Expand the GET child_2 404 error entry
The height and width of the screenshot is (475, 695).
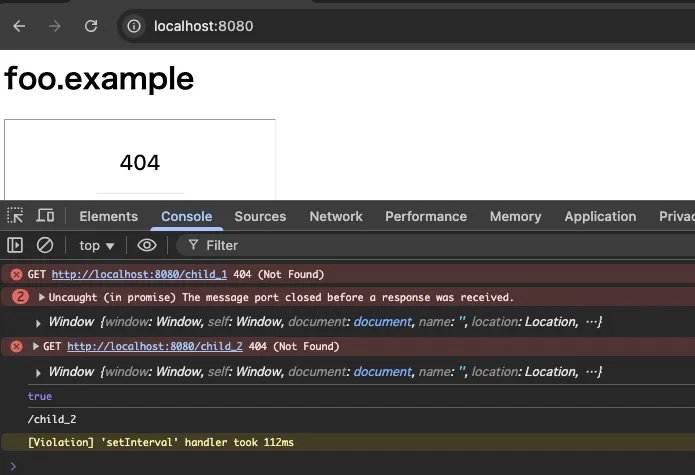36,346
